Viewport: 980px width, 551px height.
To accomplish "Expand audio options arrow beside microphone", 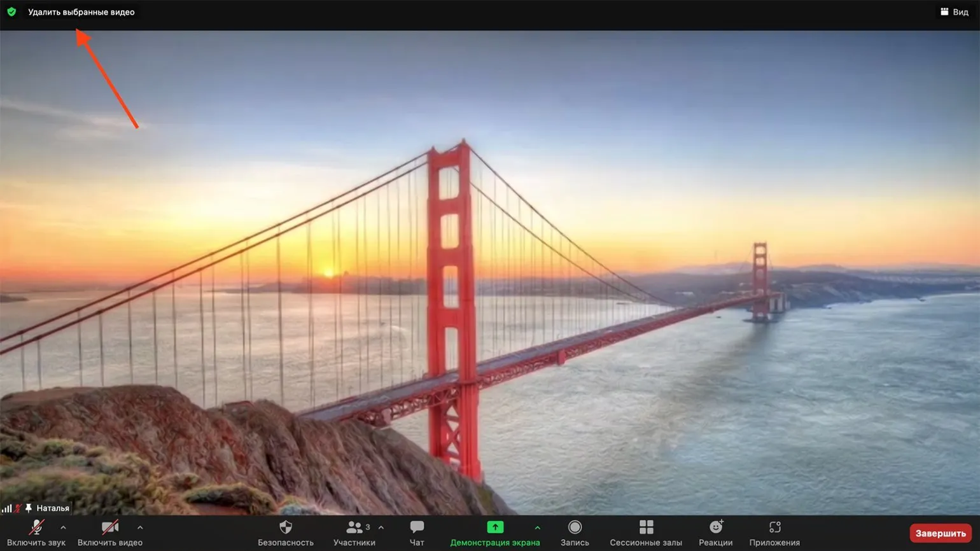I will (63, 527).
